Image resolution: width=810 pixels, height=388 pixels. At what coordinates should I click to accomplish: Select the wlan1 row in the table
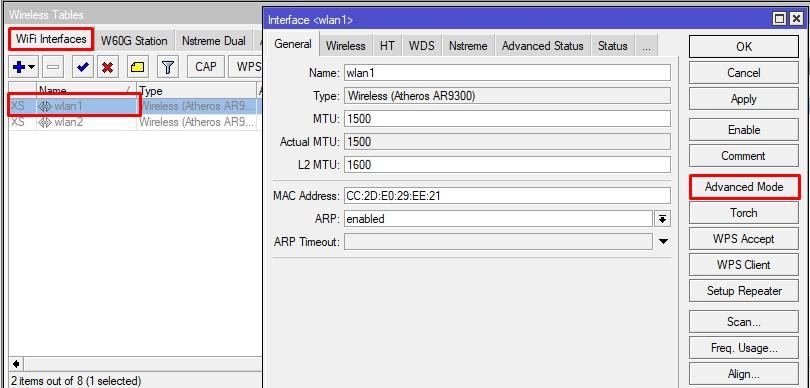click(x=135, y=106)
